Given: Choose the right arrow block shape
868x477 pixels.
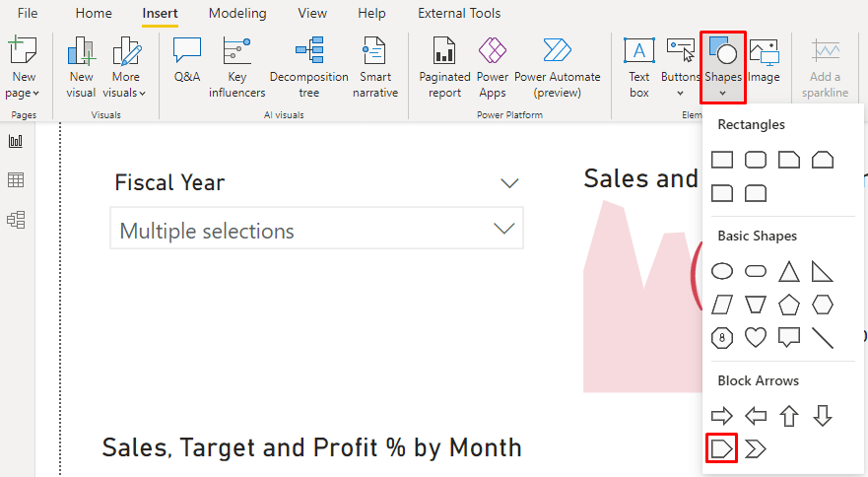Looking at the screenshot, I should [722, 416].
